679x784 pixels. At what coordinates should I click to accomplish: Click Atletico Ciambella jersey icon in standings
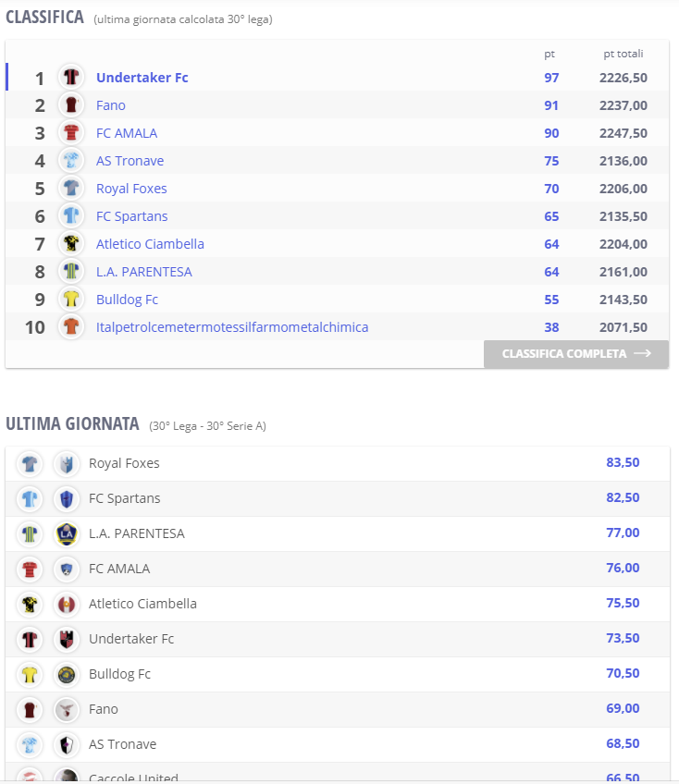71,244
